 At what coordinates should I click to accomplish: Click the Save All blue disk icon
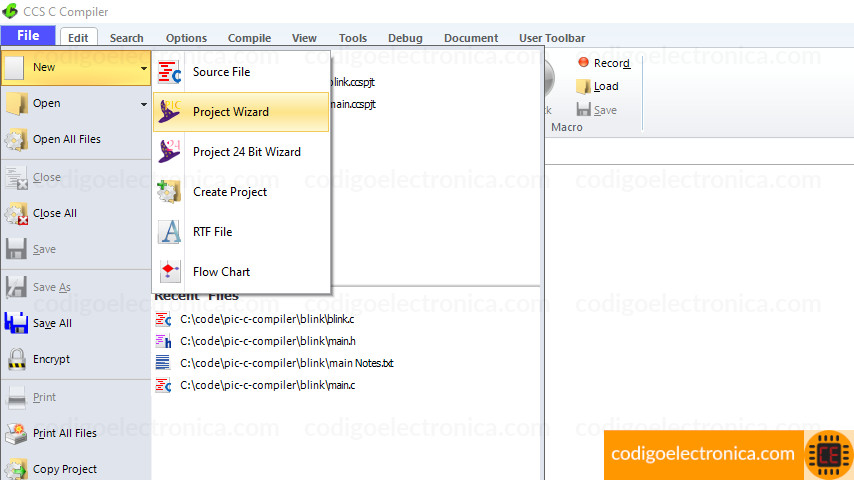coord(16,323)
